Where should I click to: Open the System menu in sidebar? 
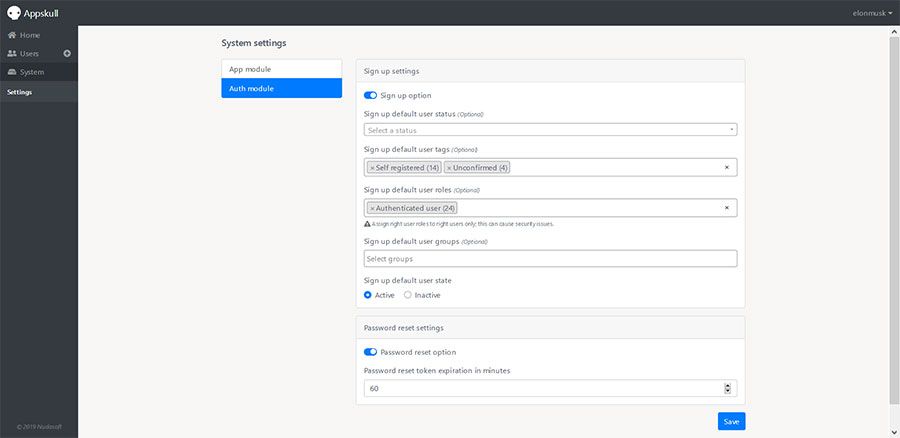[x=31, y=72]
